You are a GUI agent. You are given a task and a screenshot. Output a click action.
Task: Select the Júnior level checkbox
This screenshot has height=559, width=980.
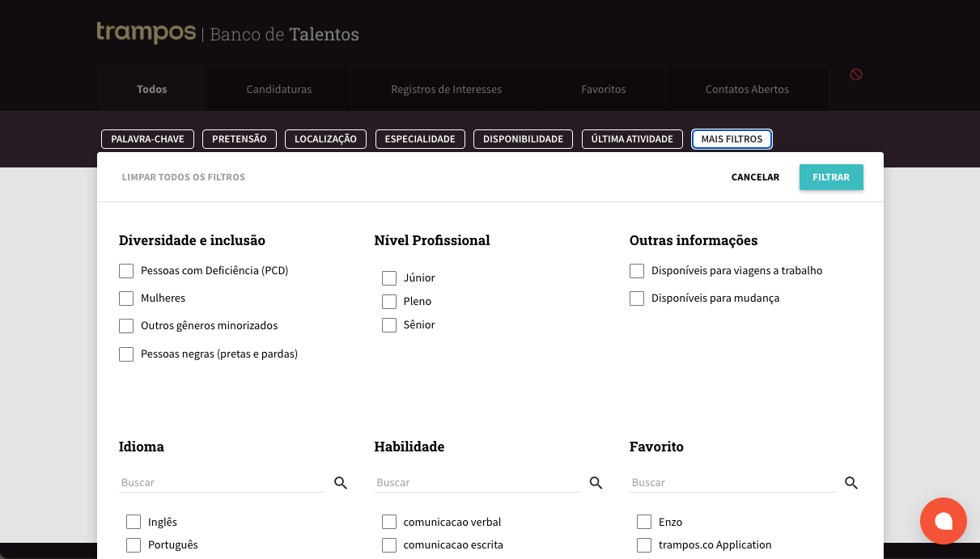click(x=389, y=278)
